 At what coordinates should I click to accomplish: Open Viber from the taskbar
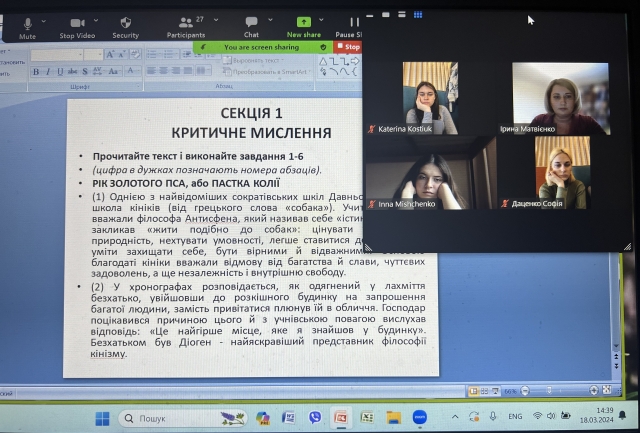tap(315, 417)
